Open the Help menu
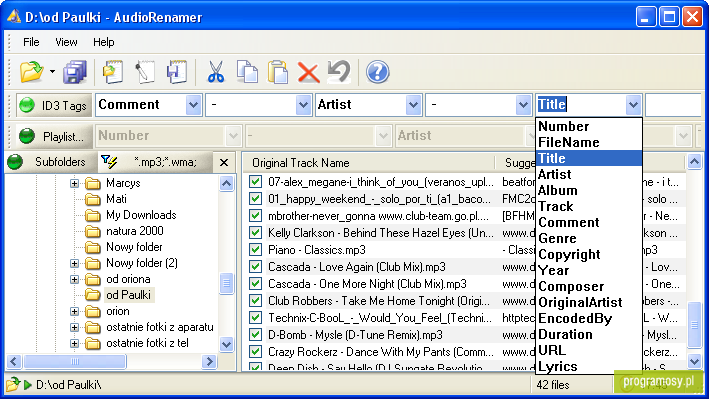This screenshot has width=709, height=399. [x=104, y=42]
